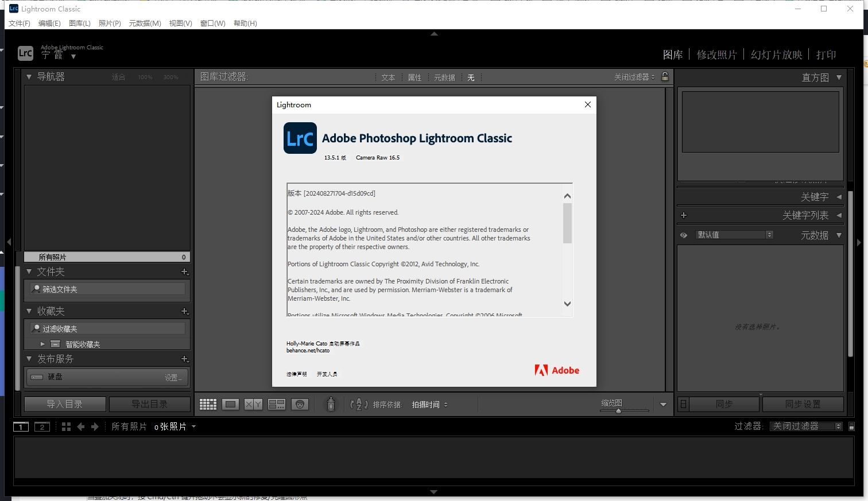The height and width of the screenshot is (501, 868).
Task: Collapse the 直方图 panel
Action: [x=839, y=77]
